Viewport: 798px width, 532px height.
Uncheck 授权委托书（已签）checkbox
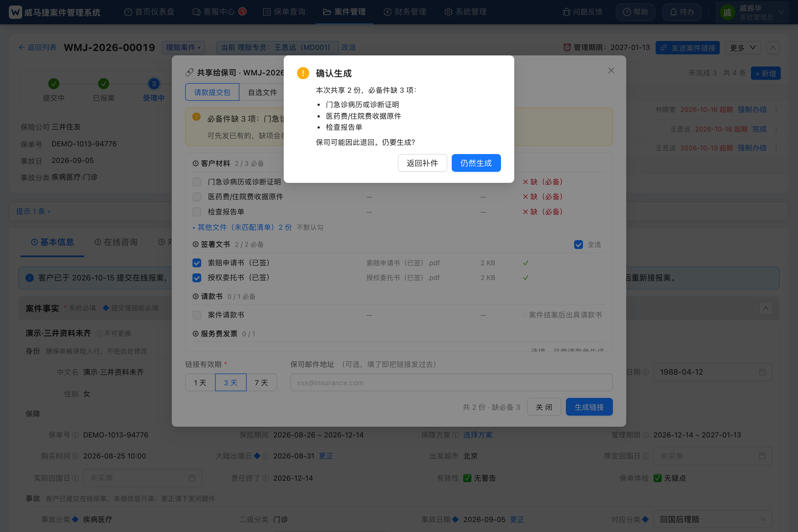197,278
